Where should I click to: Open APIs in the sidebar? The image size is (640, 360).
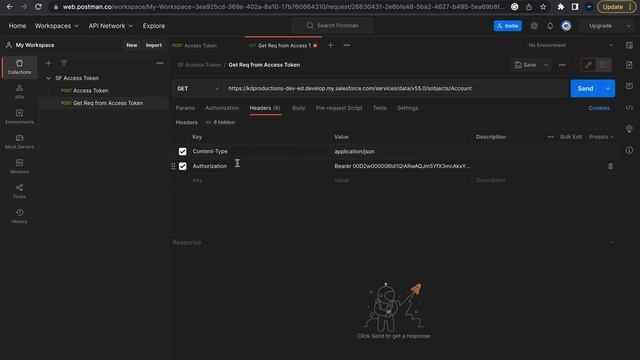19,92
